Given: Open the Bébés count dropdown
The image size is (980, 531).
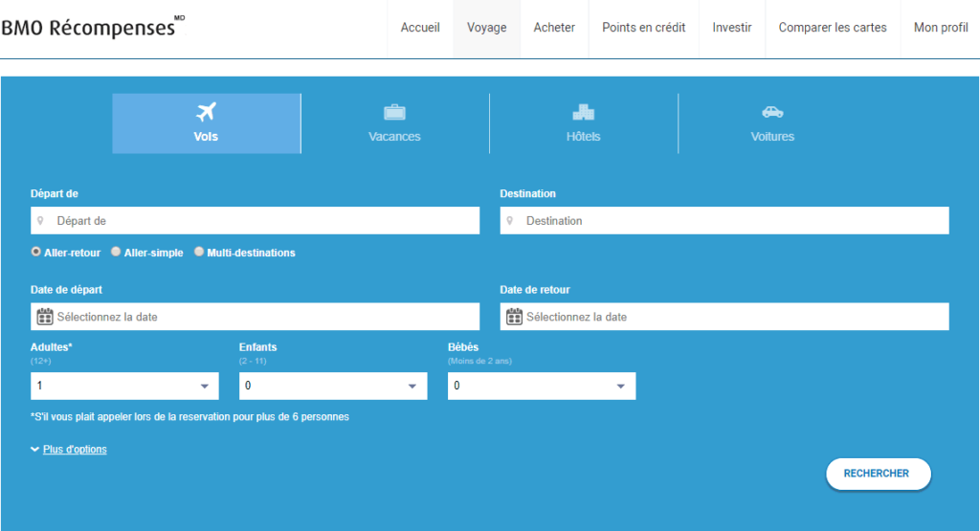Looking at the screenshot, I should tap(541, 386).
